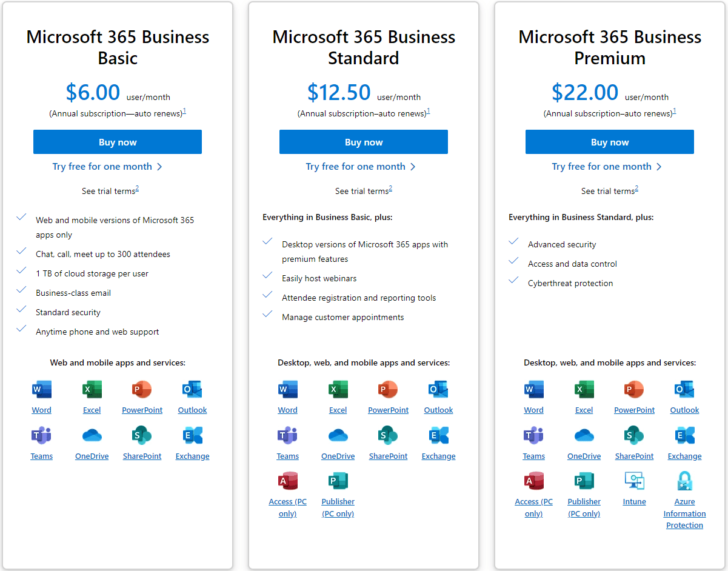Open footnote 2 beside Standard trial terms
The height and width of the screenshot is (571, 728).
tap(390, 189)
